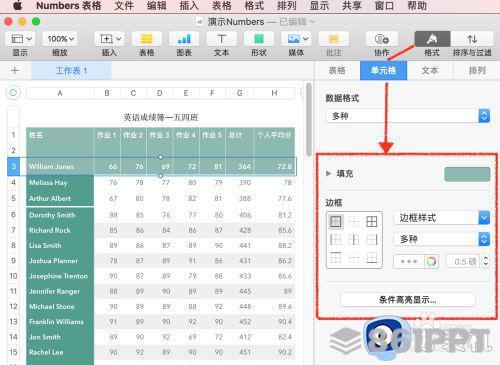Click the table select-all circle handle

click(13, 93)
